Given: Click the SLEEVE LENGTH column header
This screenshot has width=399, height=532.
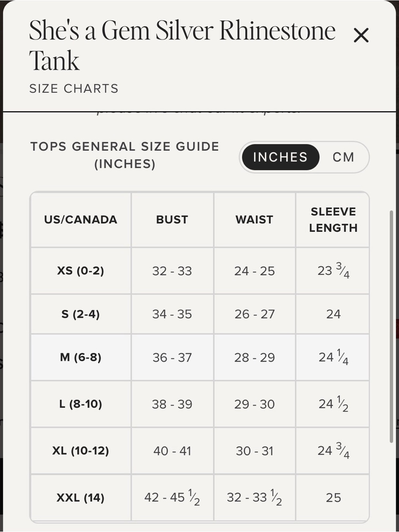Looking at the screenshot, I should (333, 220).
